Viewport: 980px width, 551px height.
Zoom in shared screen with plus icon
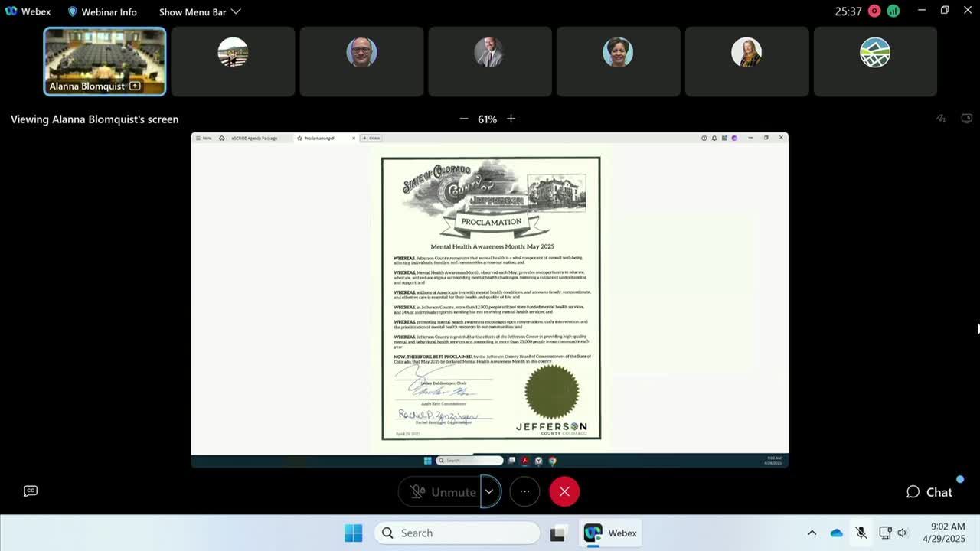pyautogui.click(x=511, y=119)
